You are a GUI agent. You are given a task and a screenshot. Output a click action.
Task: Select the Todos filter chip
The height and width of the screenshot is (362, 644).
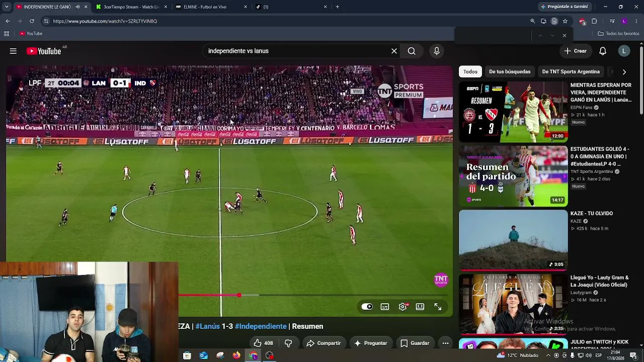coord(470,71)
